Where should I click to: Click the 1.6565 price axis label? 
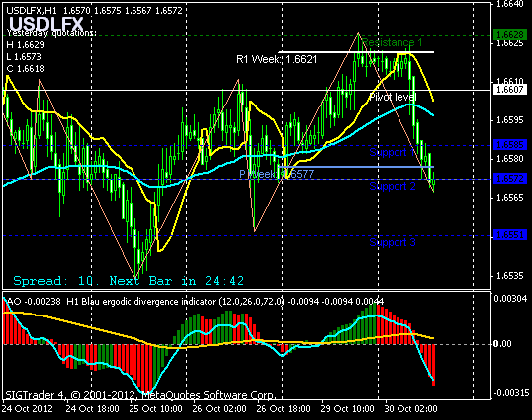point(510,198)
